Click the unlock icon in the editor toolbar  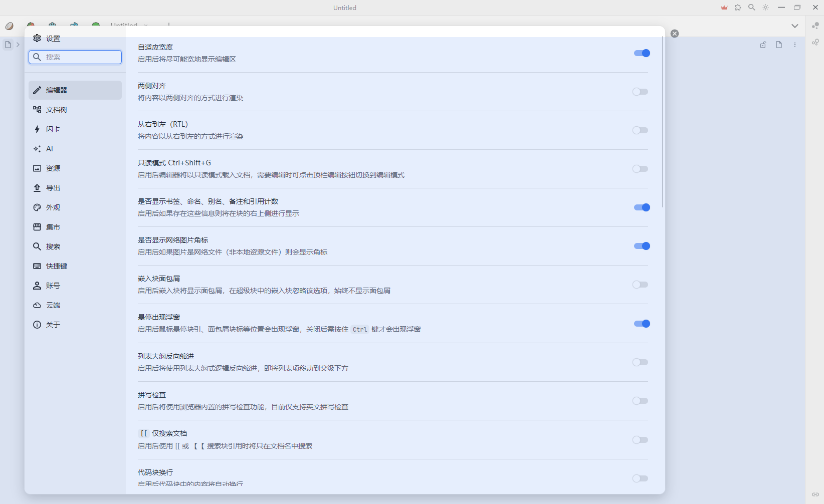coord(763,45)
